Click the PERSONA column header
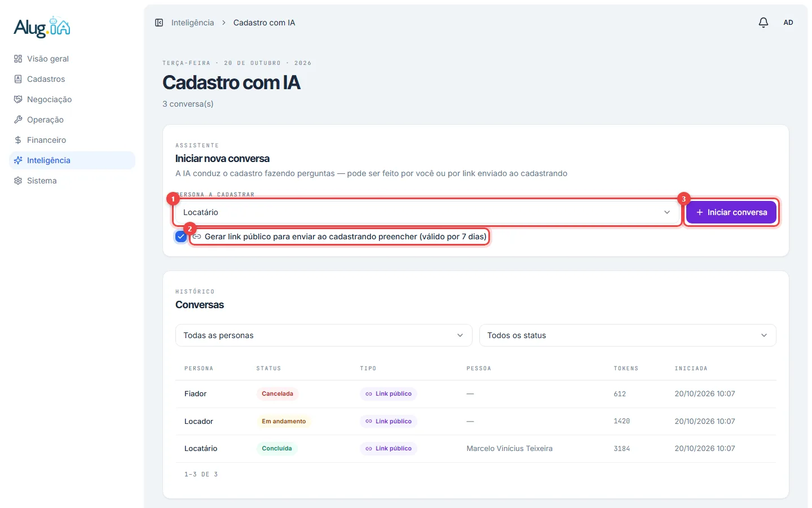 point(199,369)
